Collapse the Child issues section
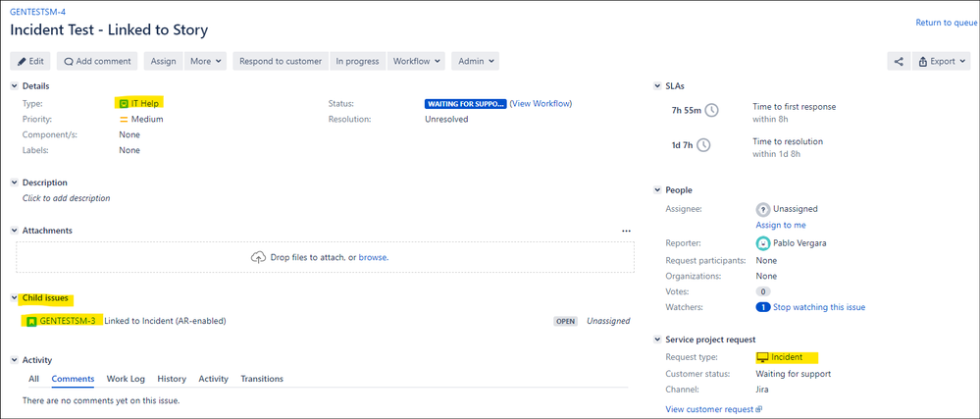 click(14, 297)
